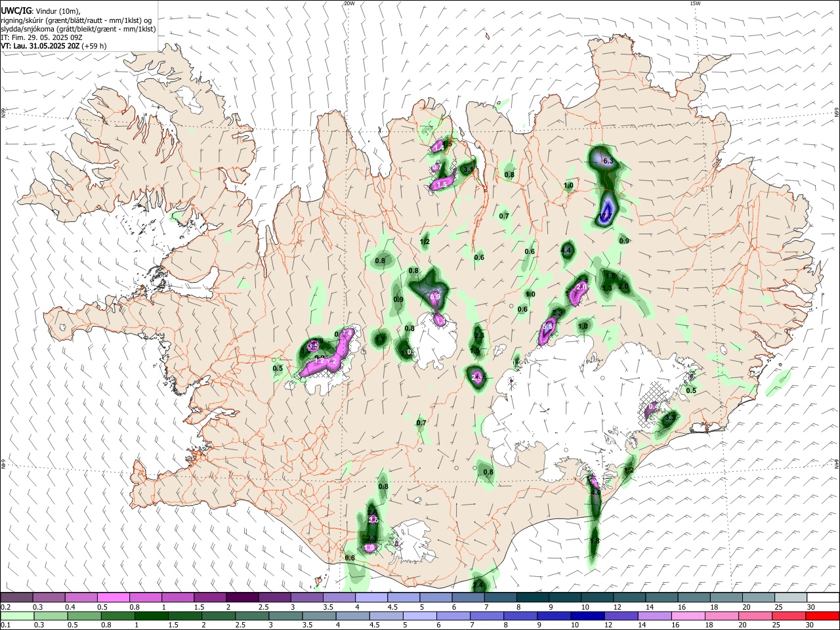Pick bottom-row swatch between 2 and 2.5
Screen dimensions: 840x630
click(x=219, y=616)
